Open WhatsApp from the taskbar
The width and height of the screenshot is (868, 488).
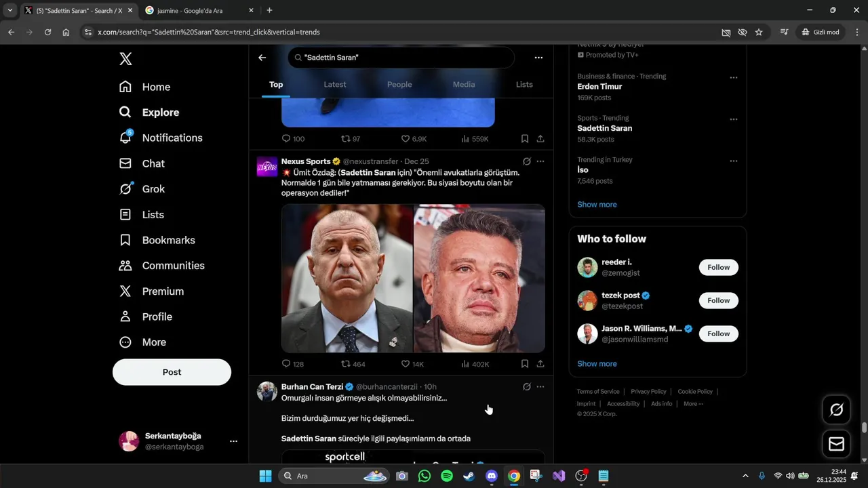click(425, 476)
